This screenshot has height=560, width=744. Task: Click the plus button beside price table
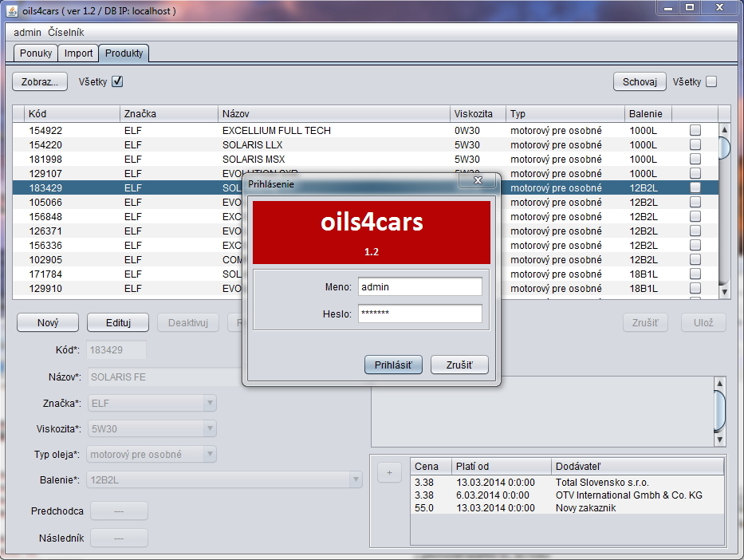tap(389, 473)
